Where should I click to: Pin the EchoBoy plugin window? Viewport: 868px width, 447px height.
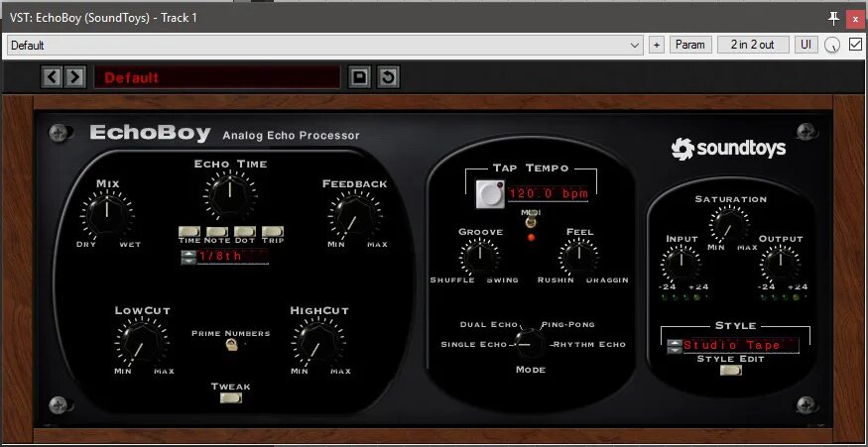click(x=833, y=18)
